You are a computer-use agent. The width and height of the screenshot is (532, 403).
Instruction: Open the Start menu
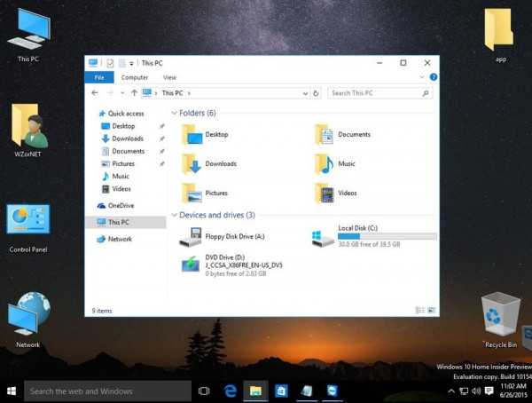(12, 391)
